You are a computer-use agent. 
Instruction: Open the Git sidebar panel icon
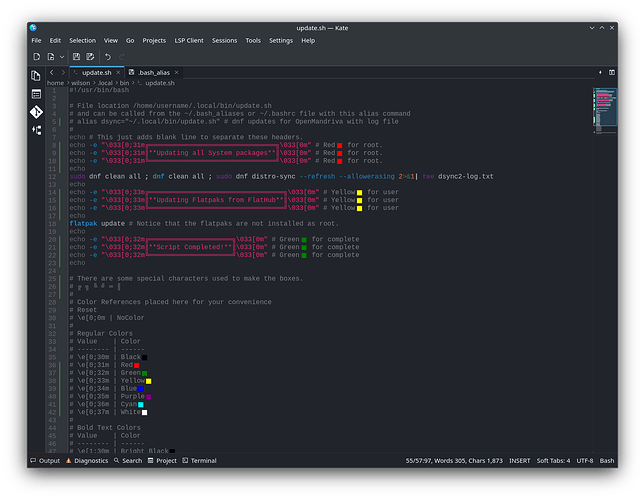tap(36, 112)
